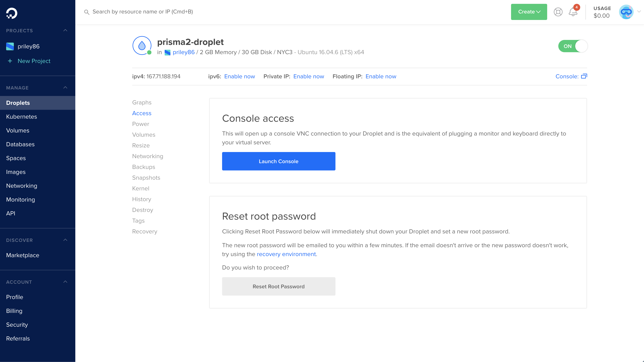Go to Droplets in sidebar

coord(37,103)
